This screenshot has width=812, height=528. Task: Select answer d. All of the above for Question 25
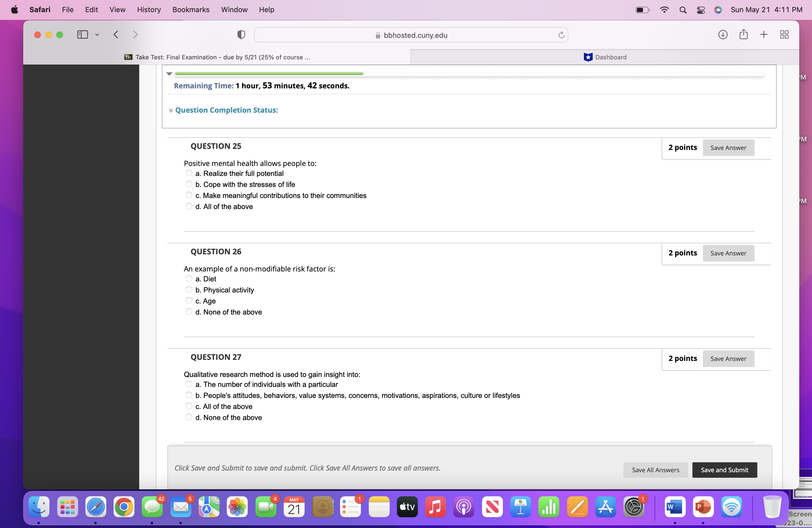(189, 206)
